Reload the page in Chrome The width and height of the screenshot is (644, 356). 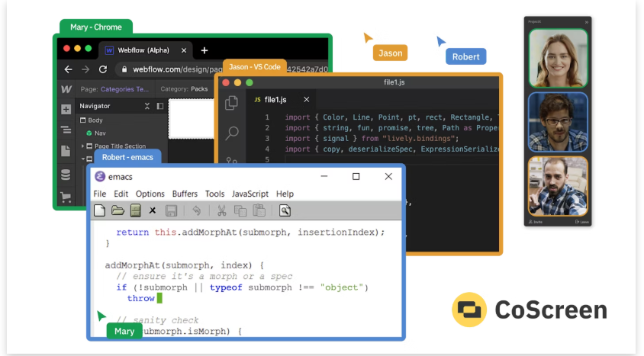pyautogui.click(x=101, y=69)
